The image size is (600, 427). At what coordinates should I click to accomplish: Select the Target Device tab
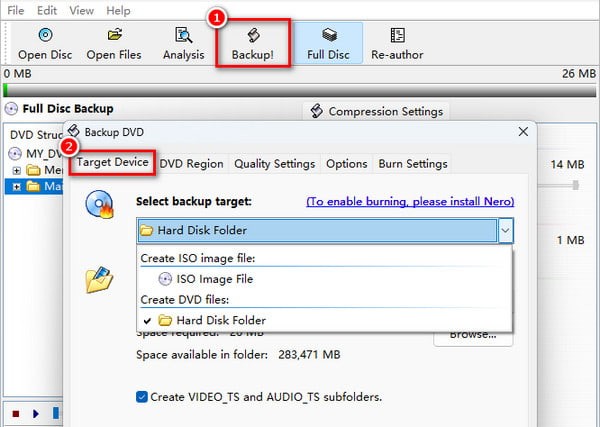112,162
